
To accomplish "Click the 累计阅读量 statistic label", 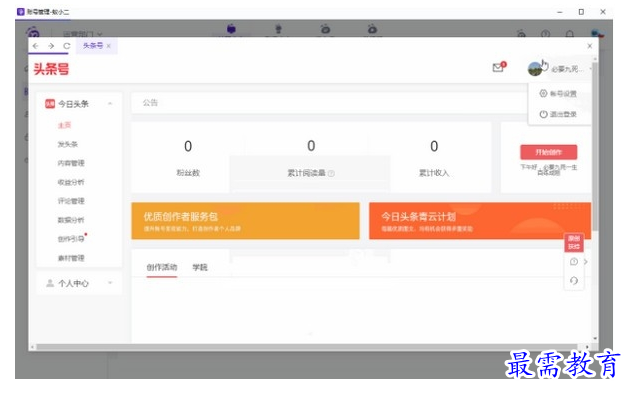I will (x=306, y=173).
